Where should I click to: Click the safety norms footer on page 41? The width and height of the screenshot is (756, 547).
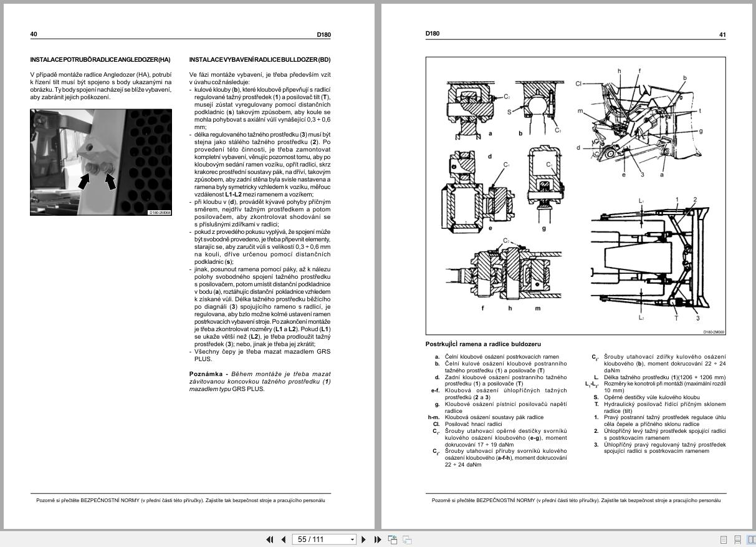576,500
